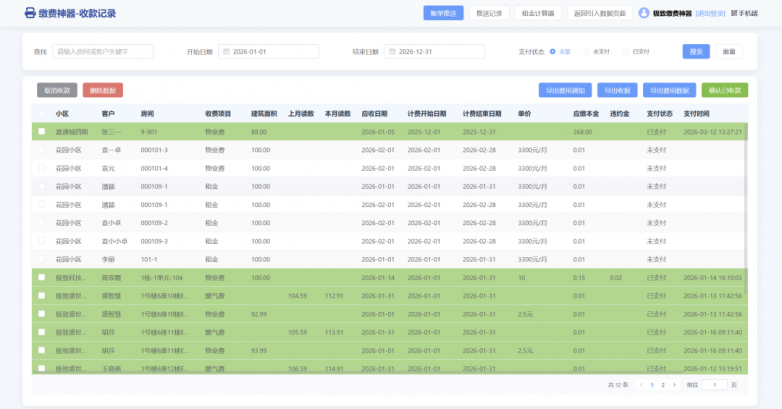The height and width of the screenshot is (409, 782).
Task: Select the 已支付 payment status radio
Action: click(625, 51)
